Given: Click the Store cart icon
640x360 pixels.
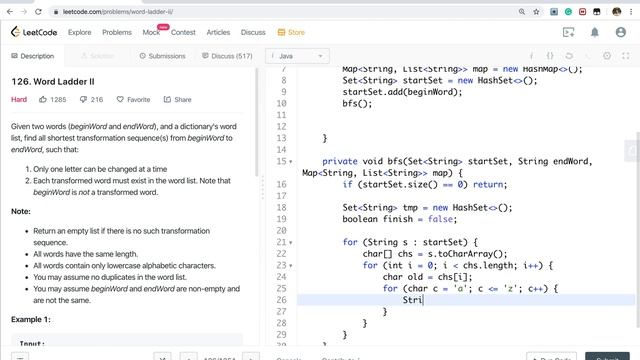Looking at the screenshot, I should coord(281,32).
